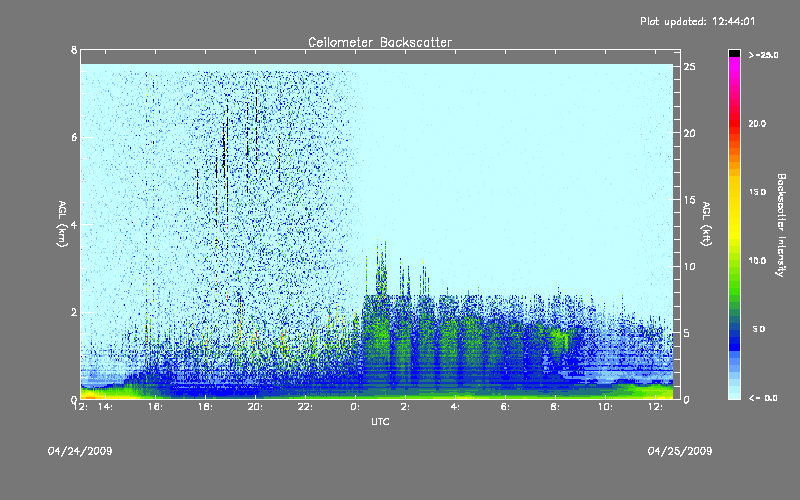Select the 20 tick on the kft axis
The image size is (800, 500).
(690, 133)
